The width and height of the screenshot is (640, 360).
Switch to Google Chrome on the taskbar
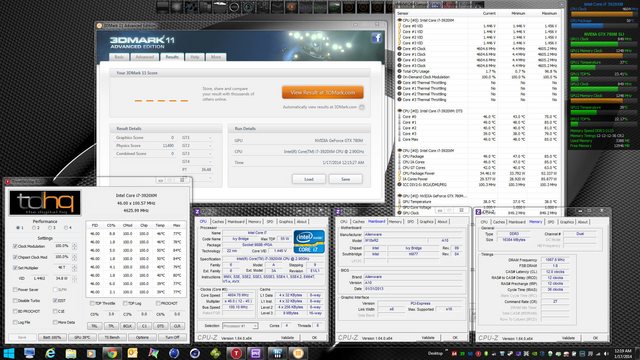tap(112, 353)
